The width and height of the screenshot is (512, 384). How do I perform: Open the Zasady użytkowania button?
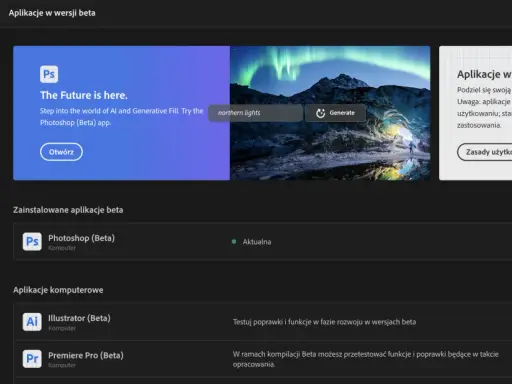coord(485,152)
